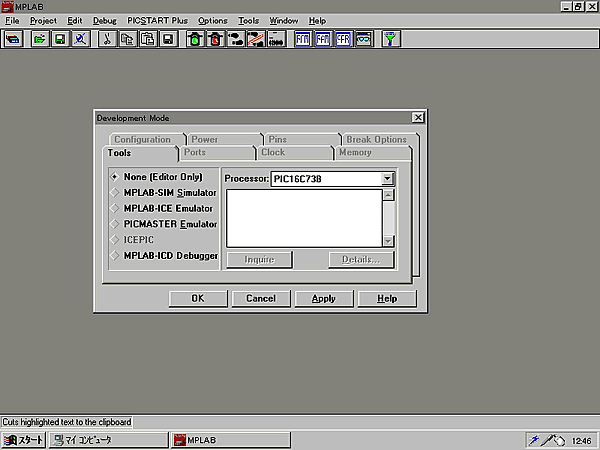Viewport: 600px width, 450px height.
Task: Open the PICSTART Plus menu
Action: click(x=158, y=20)
